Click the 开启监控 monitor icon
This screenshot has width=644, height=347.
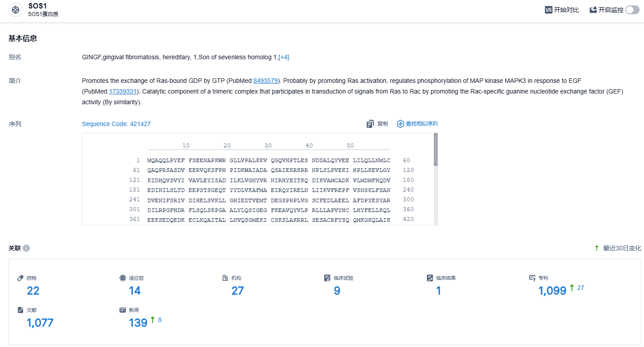coord(593,10)
